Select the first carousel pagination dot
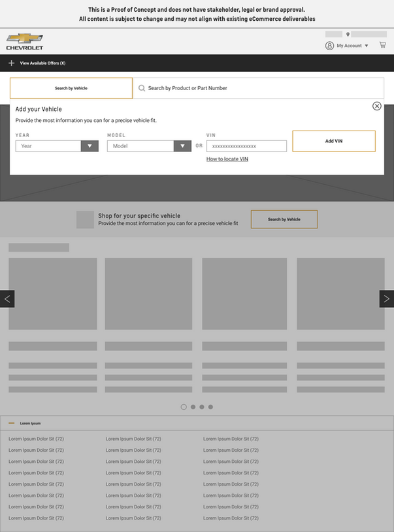Image resolution: width=394 pixels, height=532 pixels. click(x=184, y=407)
